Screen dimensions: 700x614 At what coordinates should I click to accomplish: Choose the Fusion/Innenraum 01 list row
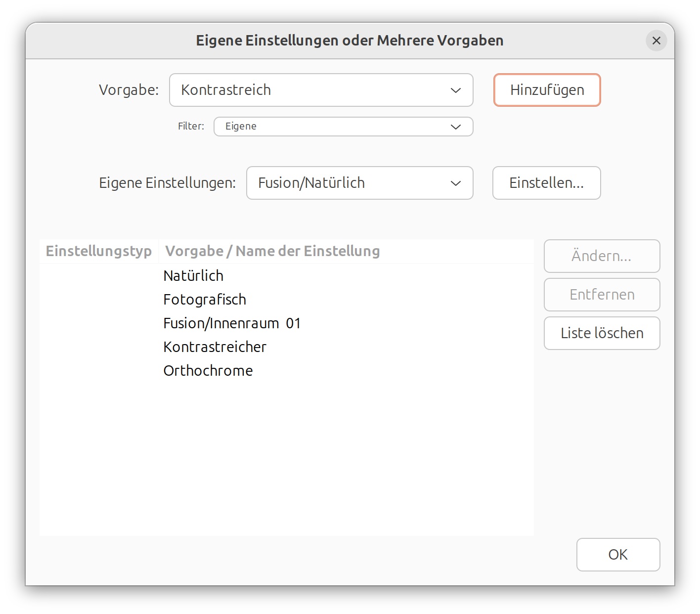[x=232, y=323]
